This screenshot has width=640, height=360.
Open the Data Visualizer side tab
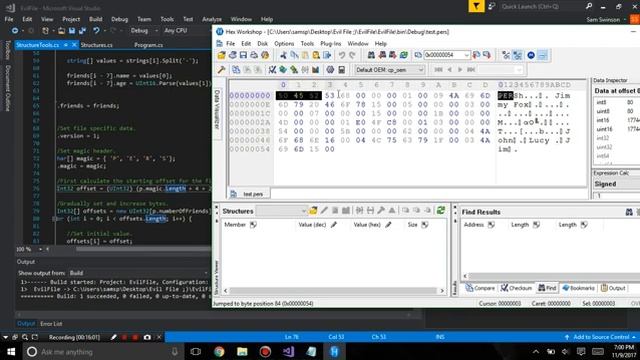pyautogui.click(x=217, y=109)
